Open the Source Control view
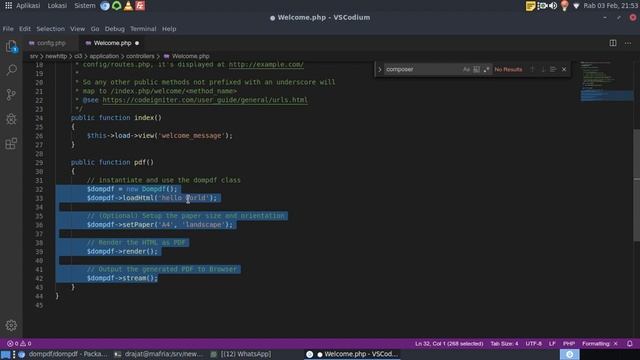This screenshot has width=640, height=360. 11,95
